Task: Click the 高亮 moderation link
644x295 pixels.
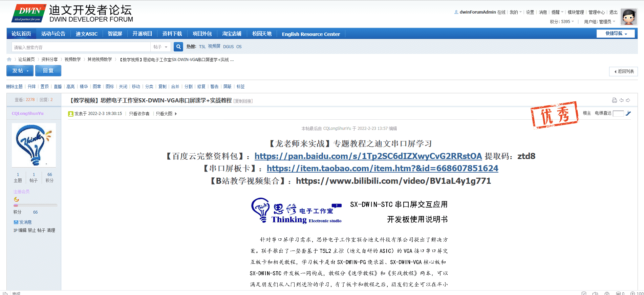Action: point(70,86)
